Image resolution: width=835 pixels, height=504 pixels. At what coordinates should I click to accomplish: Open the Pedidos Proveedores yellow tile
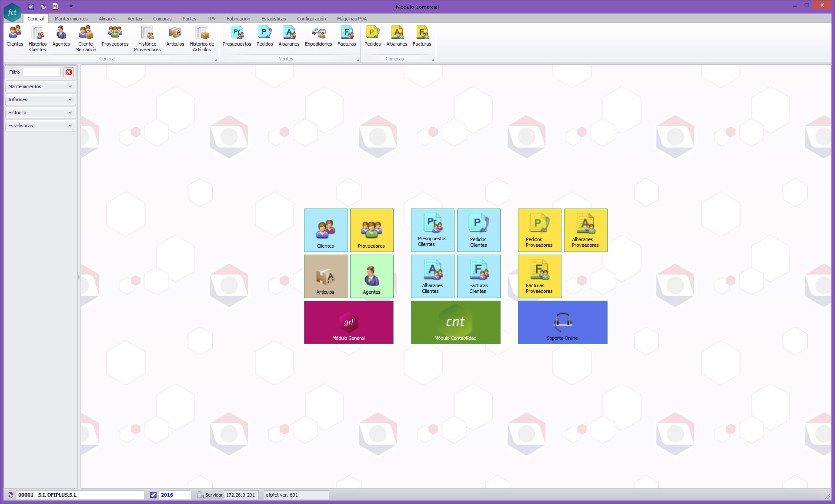click(x=539, y=230)
